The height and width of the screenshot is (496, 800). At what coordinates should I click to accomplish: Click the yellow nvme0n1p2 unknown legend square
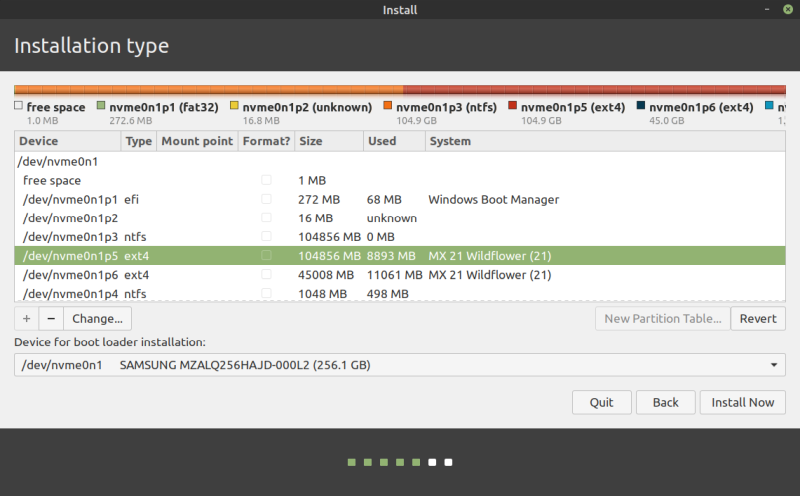coord(235,106)
